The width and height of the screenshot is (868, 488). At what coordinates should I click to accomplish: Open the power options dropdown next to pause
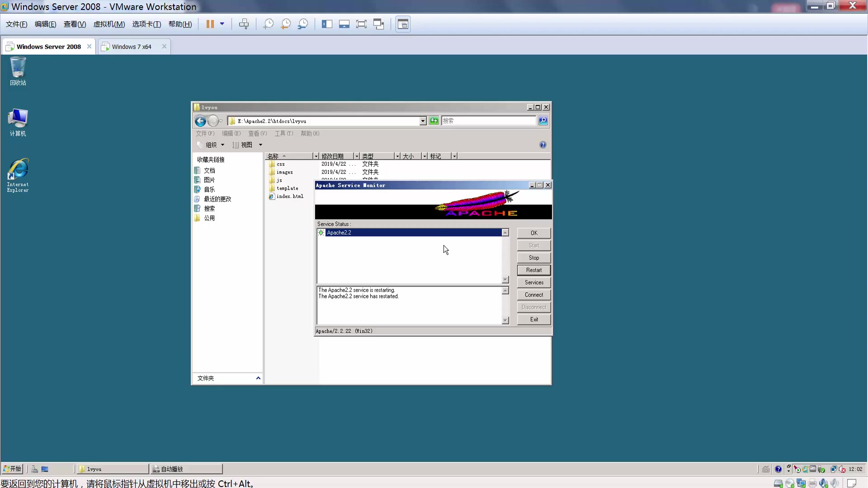222,24
